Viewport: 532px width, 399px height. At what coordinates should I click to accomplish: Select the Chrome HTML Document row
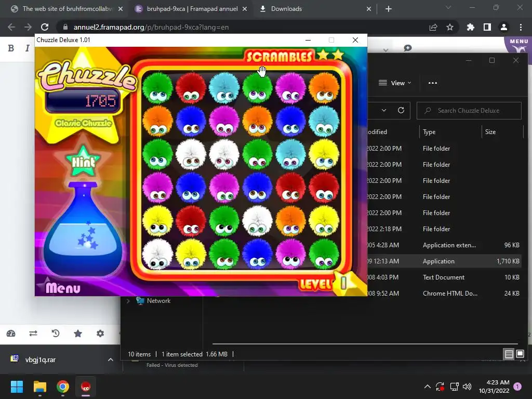coord(445,294)
